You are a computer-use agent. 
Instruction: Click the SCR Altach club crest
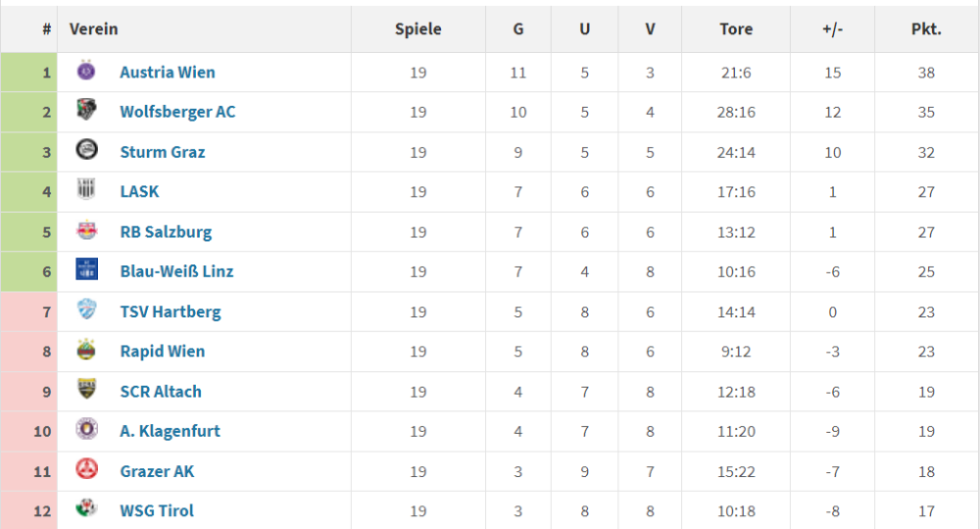[86, 390]
